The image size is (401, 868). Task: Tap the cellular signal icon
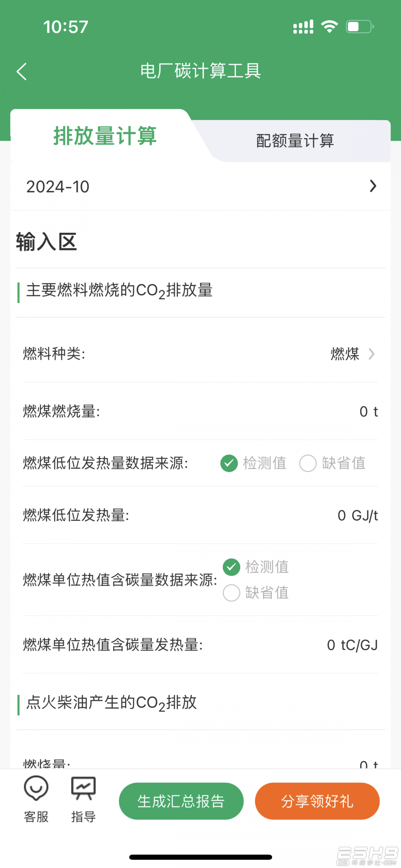[x=303, y=27]
